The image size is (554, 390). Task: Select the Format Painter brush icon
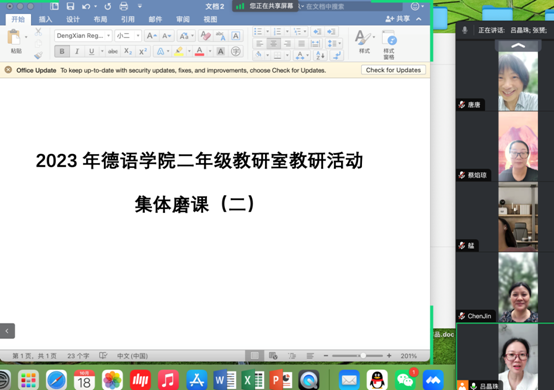point(38,55)
